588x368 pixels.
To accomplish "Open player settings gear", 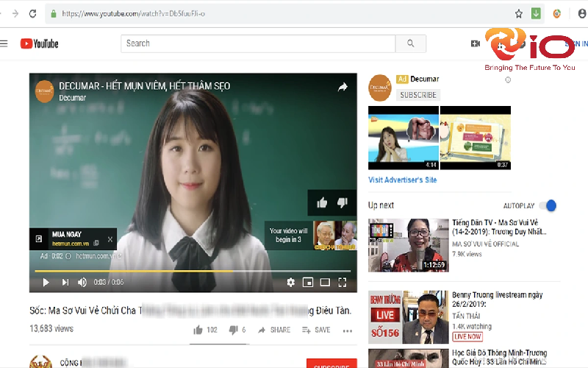I will (x=290, y=283).
